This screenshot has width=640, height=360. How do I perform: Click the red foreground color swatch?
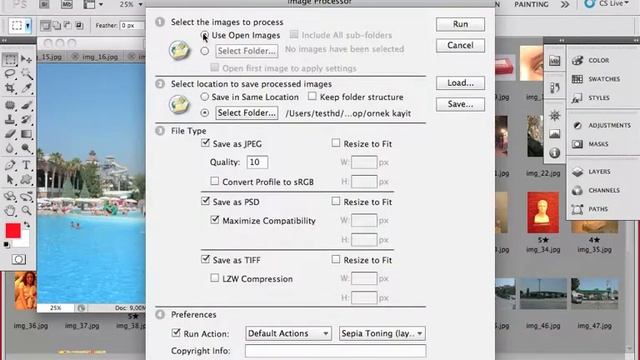(13, 231)
